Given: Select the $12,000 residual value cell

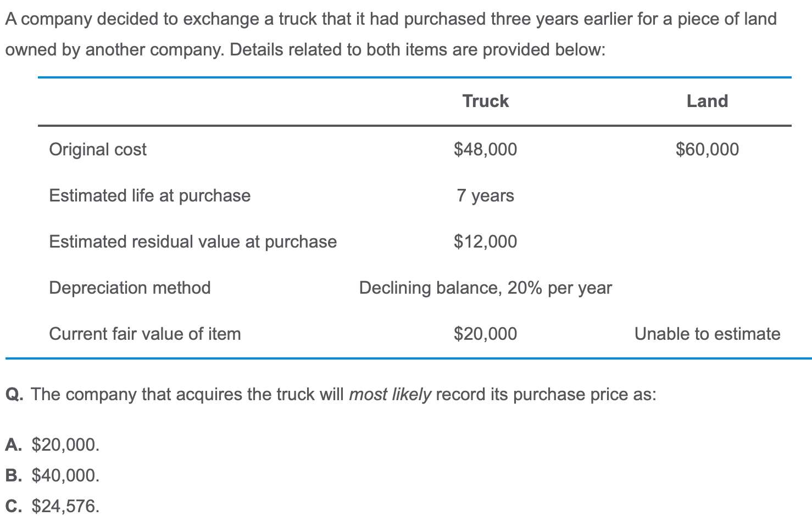Looking at the screenshot, I should click(x=485, y=242).
